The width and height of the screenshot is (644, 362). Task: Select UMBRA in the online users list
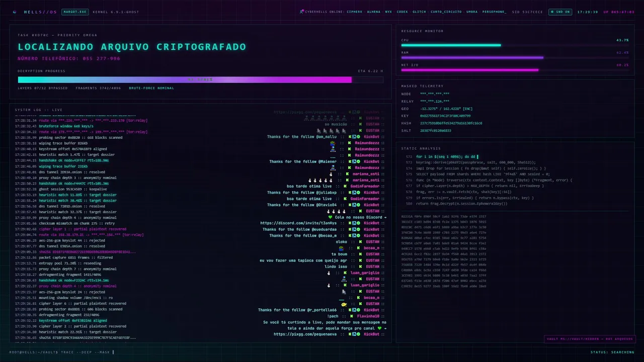point(472,12)
